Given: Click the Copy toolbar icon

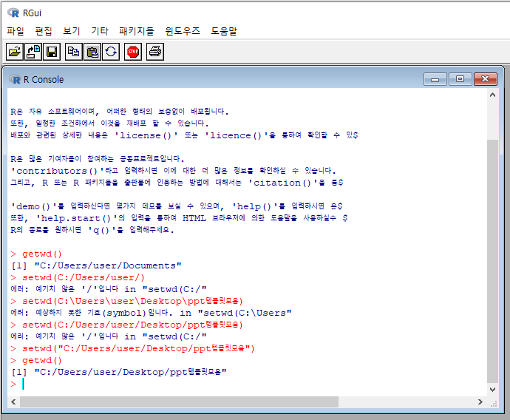Looking at the screenshot, I should click(73, 52).
